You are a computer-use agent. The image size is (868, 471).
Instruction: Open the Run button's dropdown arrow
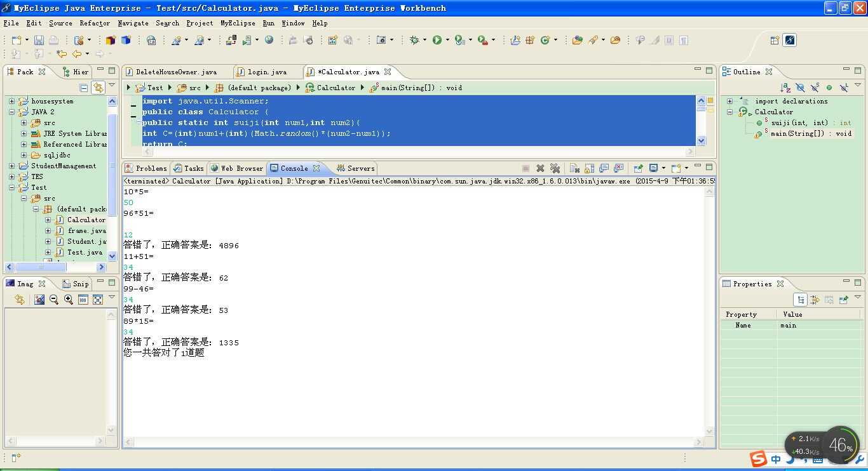(x=447, y=40)
